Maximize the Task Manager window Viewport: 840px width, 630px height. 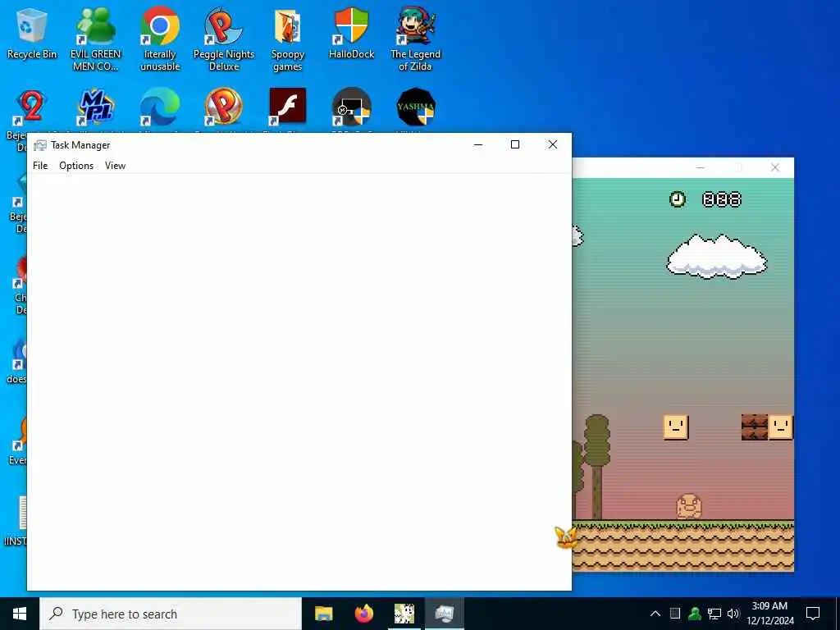coord(515,144)
